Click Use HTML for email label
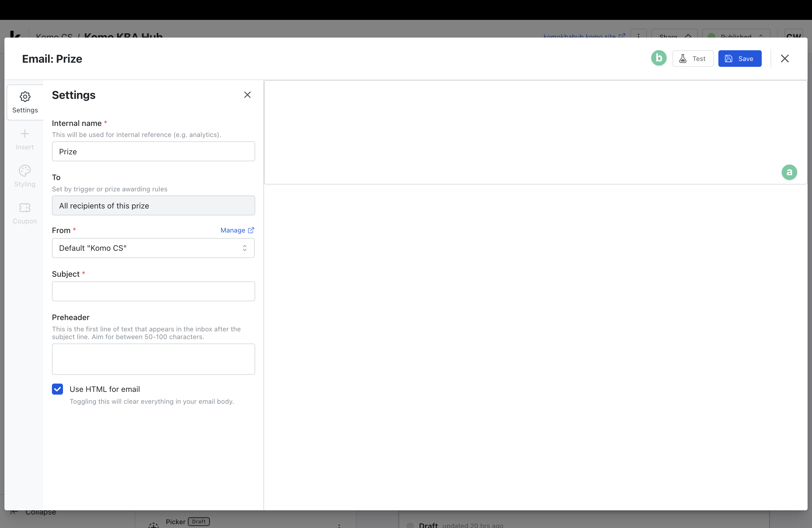The width and height of the screenshot is (812, 528). [104, 389]
